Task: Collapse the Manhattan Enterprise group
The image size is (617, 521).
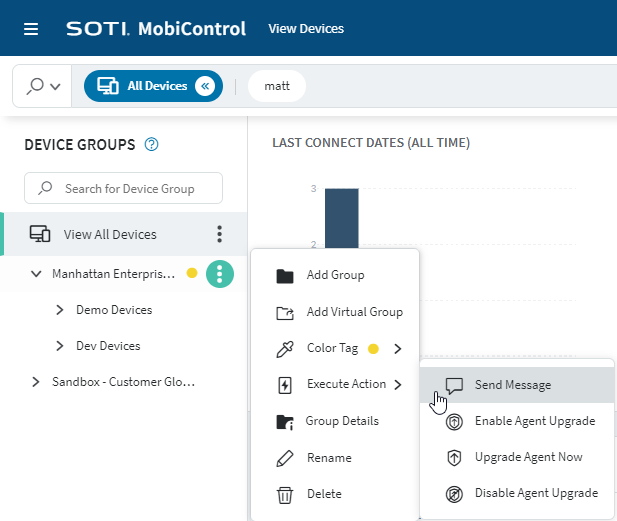Action: click(x=37, y=273)
